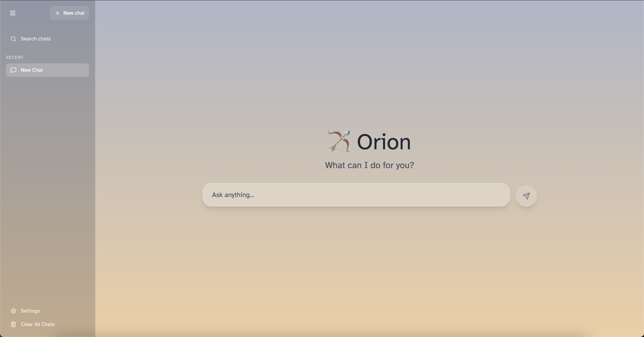
Task: Click the 'What can I do for you?' subtitle
Action: [369, 165]
